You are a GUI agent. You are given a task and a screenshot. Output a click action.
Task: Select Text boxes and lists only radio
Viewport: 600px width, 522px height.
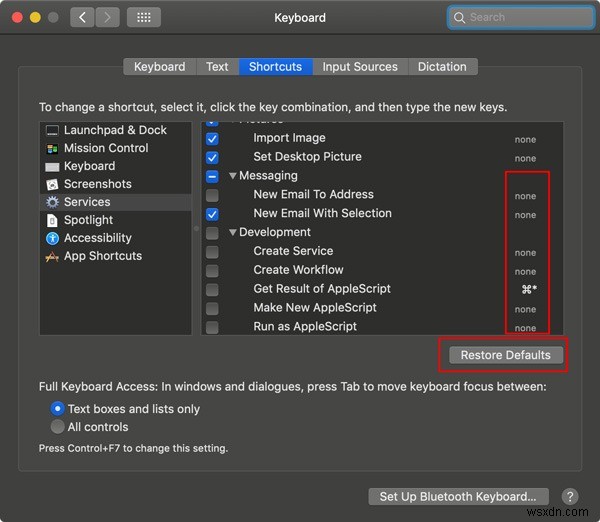coord(57,409)
